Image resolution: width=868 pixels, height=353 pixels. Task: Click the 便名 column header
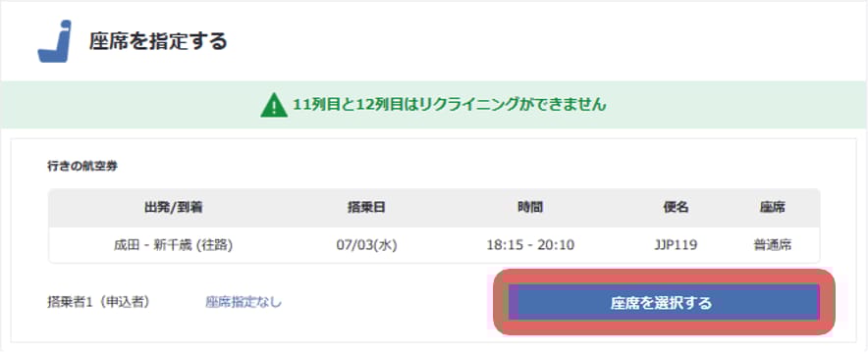coord(676,207)
